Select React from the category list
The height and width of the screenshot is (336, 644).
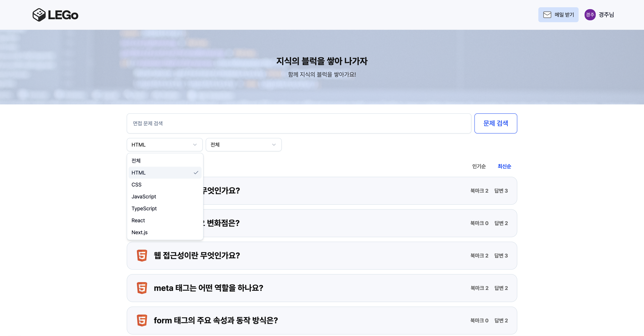click(x=138, y=220)
